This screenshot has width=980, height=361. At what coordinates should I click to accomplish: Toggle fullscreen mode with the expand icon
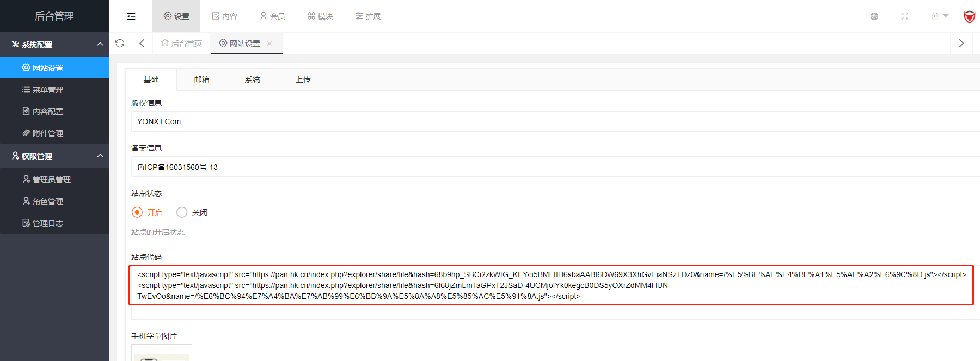click(x=905, y=16)
